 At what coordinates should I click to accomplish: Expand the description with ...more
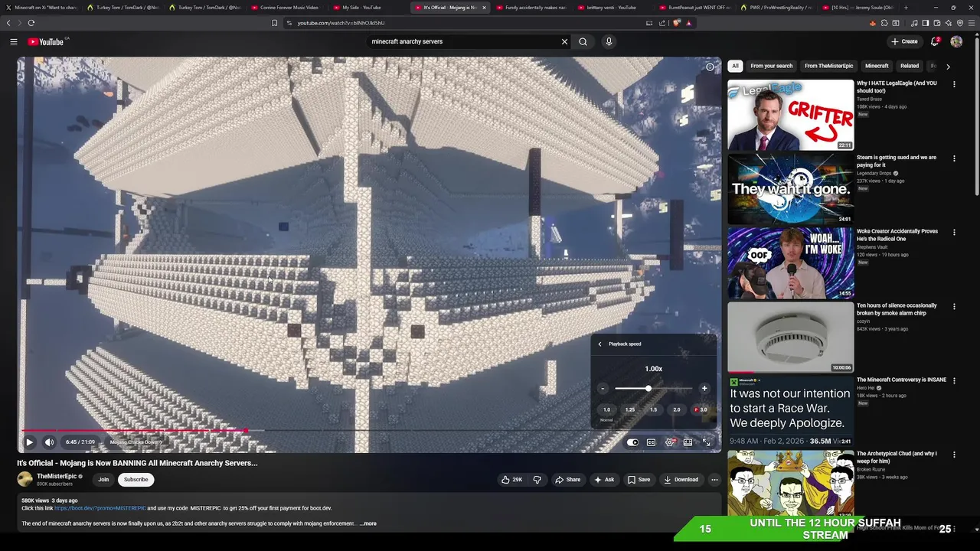point(368,523)
